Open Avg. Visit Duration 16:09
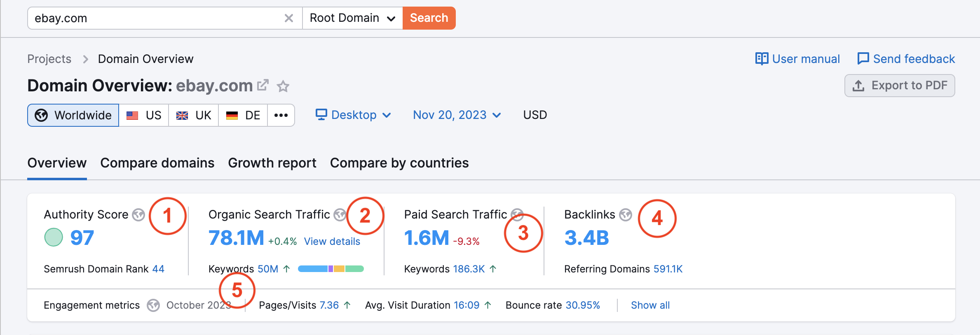The image size is (980, 335). pyautogui.click(x=467, y=305)
